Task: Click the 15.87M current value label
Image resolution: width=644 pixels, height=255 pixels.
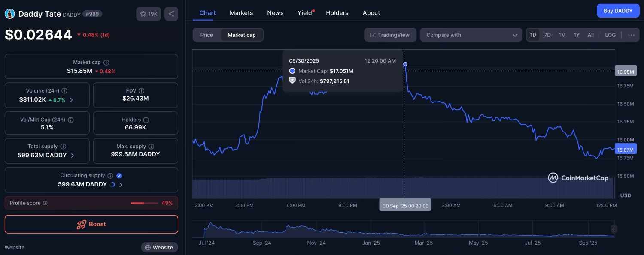Action: (626, 149)
